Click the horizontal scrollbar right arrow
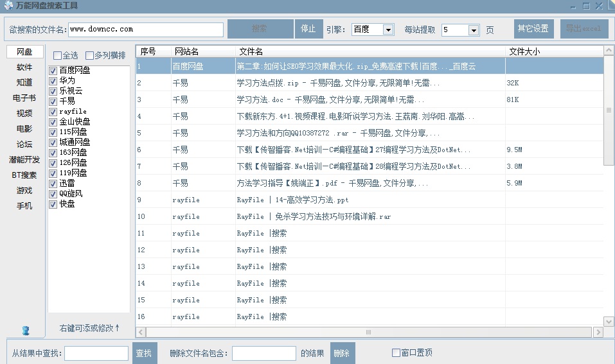Screen dimensions: 615x364 (598, 333)
